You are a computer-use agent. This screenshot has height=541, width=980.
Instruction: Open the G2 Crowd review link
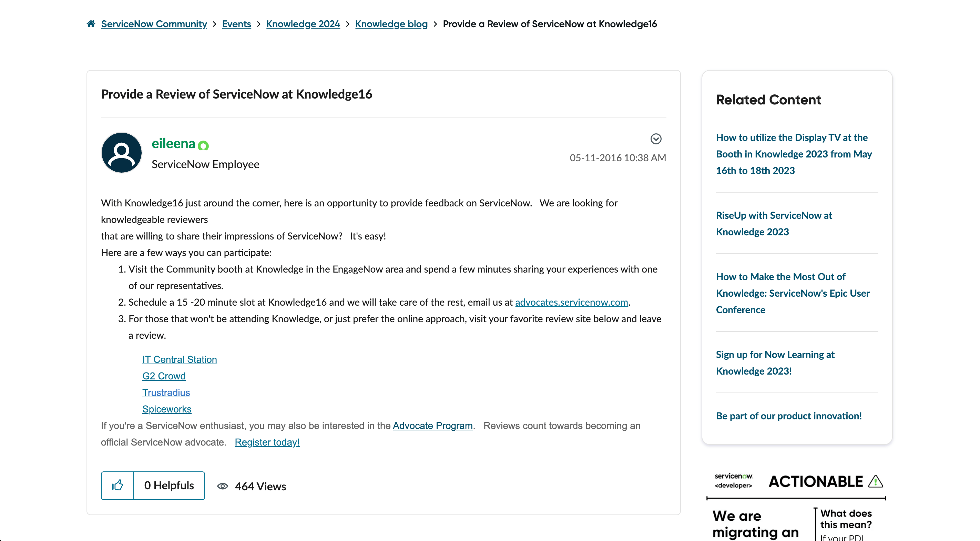[x=164, y=376]
